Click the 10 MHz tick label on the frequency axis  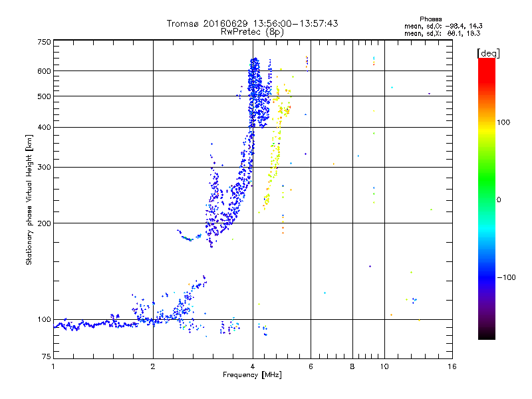coord(384,366)
